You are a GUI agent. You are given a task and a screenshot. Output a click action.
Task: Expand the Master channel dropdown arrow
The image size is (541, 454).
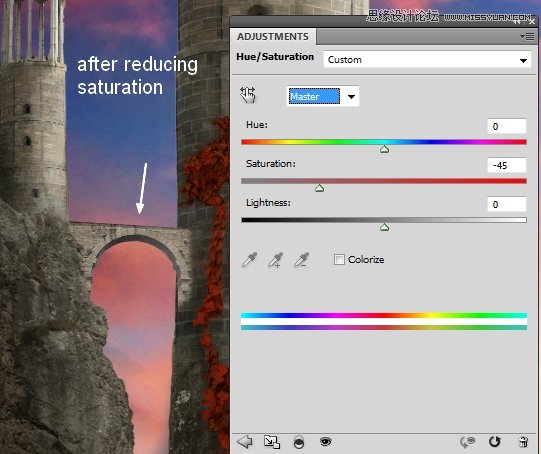tap(351, 97)
